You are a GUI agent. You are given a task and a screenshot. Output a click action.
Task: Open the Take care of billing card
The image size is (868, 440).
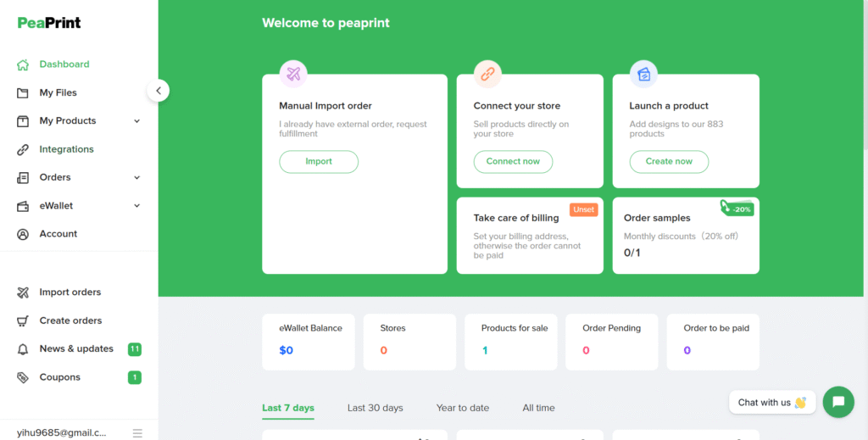click(529, 236)
